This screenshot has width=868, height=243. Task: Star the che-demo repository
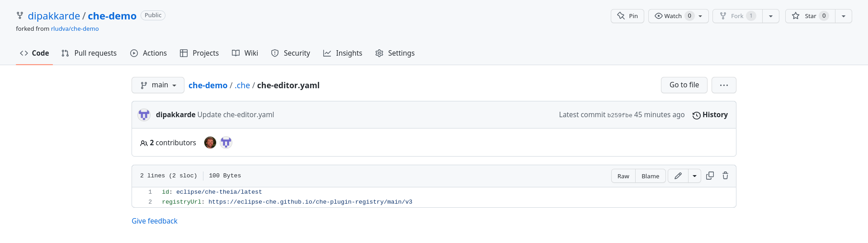810,16
